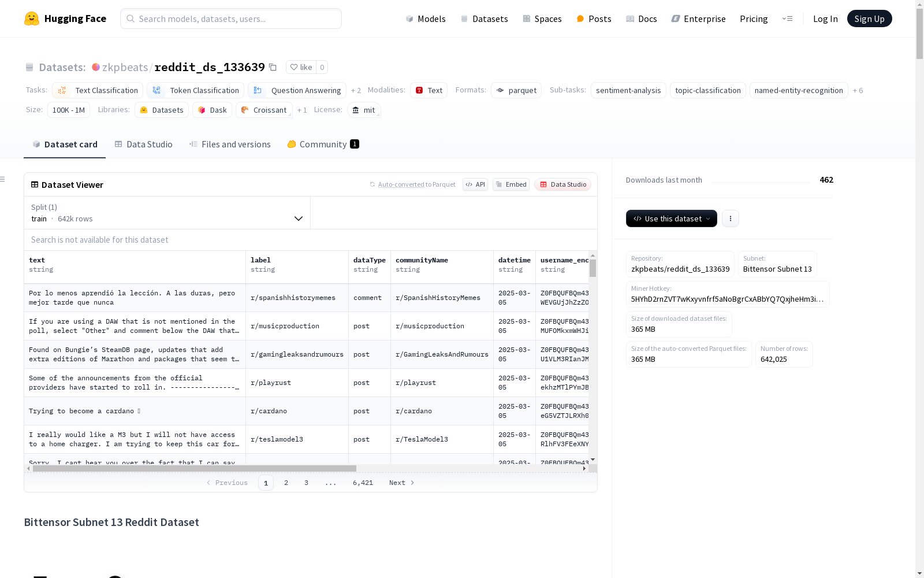Click the 100K - 1M size tag
Viewport: 924px width, 578px height.
click(69, 110)
